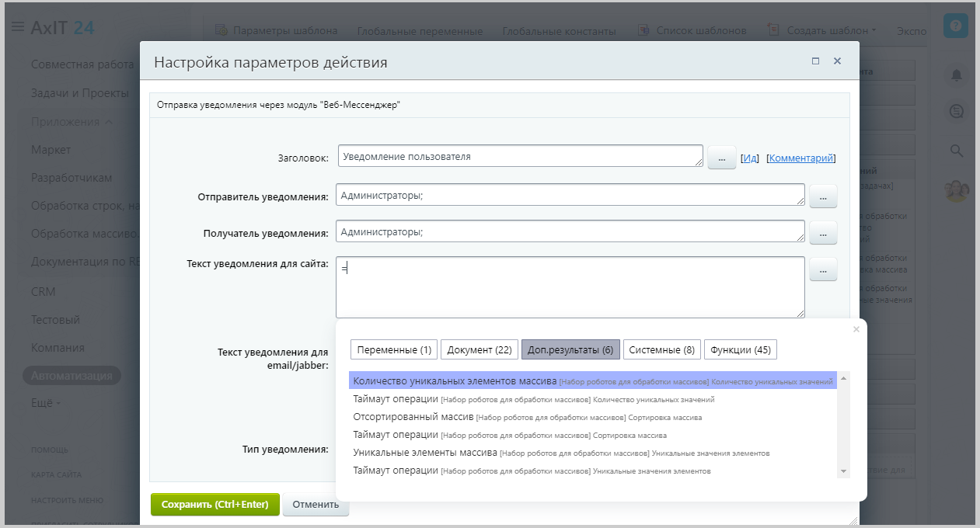
Task: Open selector for Получатель уведомления field
Action: 823,232
